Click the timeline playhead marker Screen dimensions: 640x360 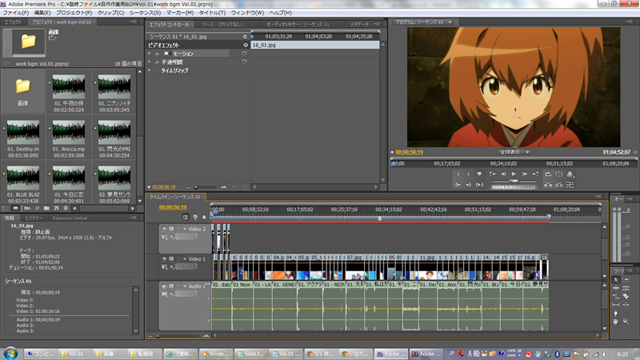pyautogui.click(x=215, y=213)
